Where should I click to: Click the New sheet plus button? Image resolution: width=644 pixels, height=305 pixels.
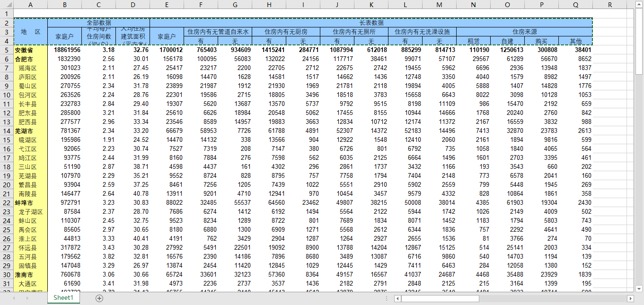(99, 298)
